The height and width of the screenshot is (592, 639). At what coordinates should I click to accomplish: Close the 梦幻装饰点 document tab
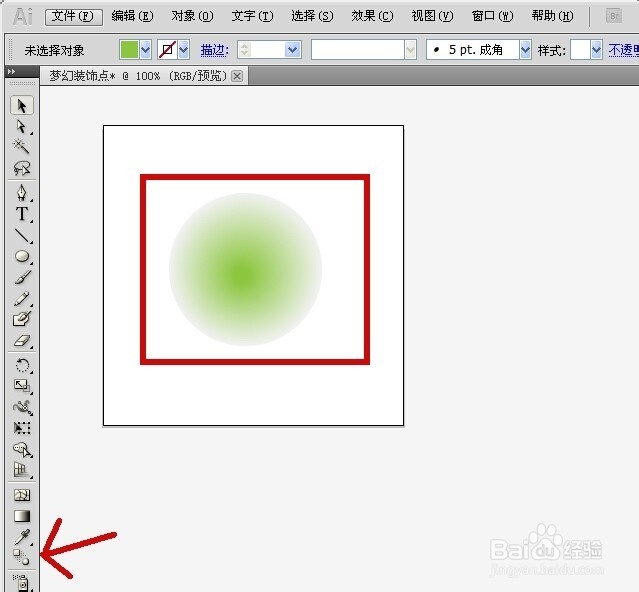237,76
